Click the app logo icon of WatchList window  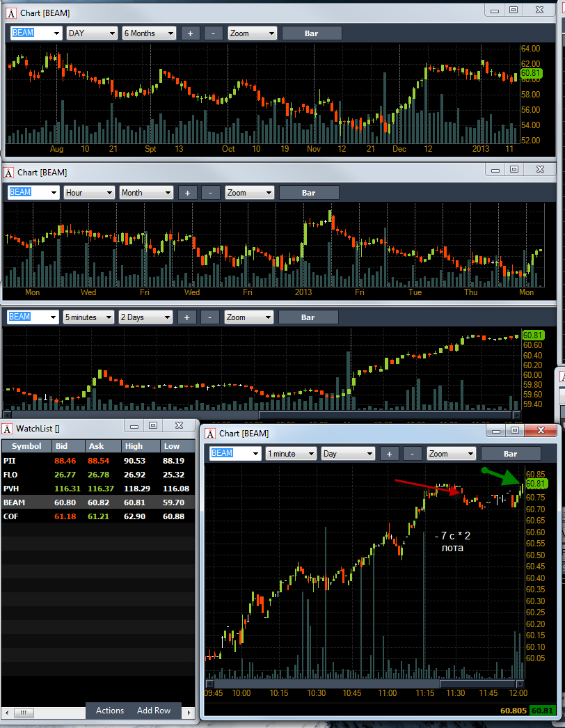click(8, 429)
